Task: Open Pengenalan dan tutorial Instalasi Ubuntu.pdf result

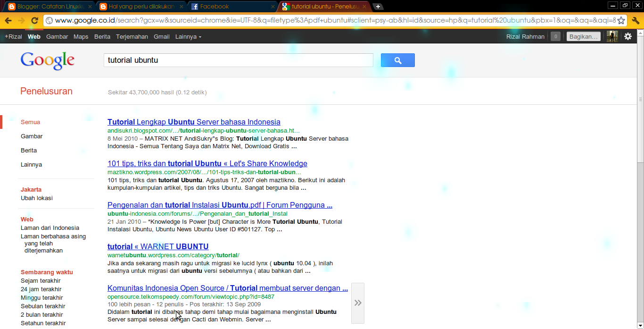Action: [220, 205]
